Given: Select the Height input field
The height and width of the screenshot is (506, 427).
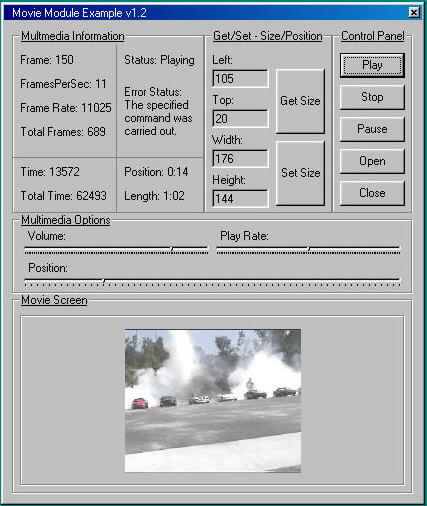Looking at the screenshot, I should [240, 199].
